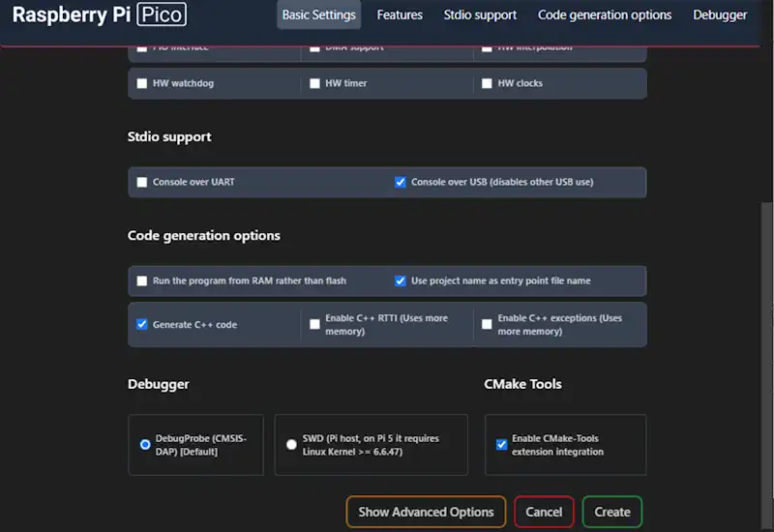The width and height of the screenshot is (774, 532).
Task: Click the CMake Tools heading
Action: [x=522, y=384]
